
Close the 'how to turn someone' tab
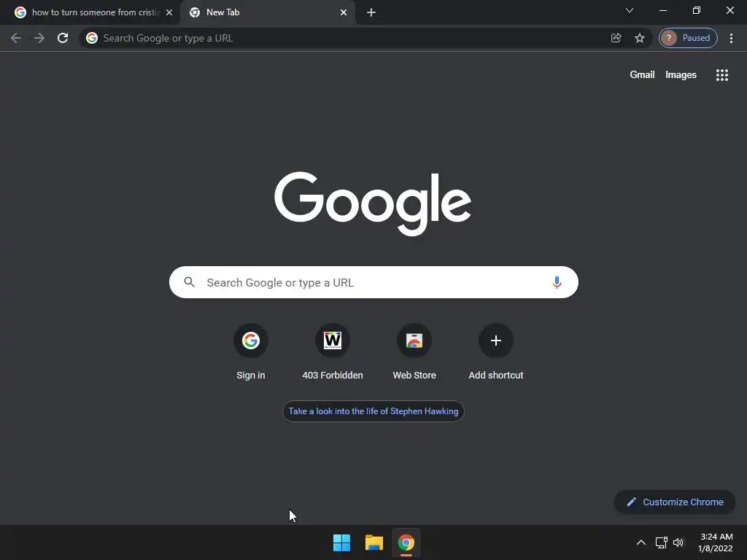pyautogui.click(x=169, y=12)
